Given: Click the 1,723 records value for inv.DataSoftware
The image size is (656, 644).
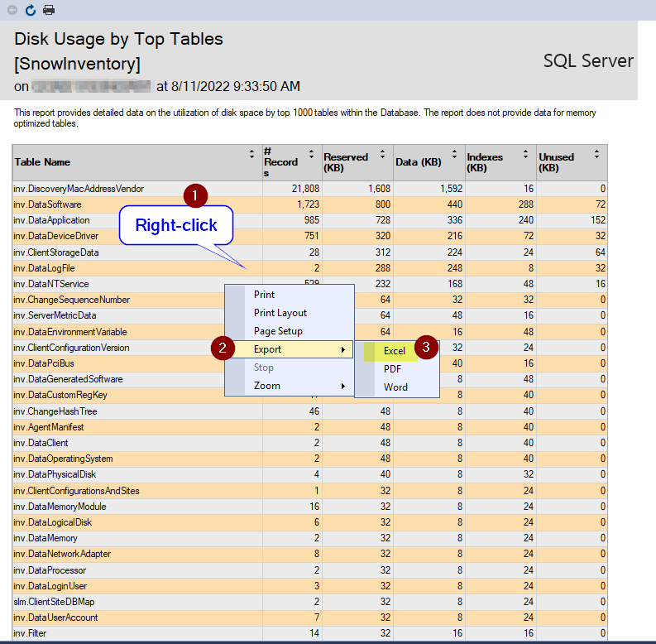Looking at the screenshot, I should [x=309, y=204].
